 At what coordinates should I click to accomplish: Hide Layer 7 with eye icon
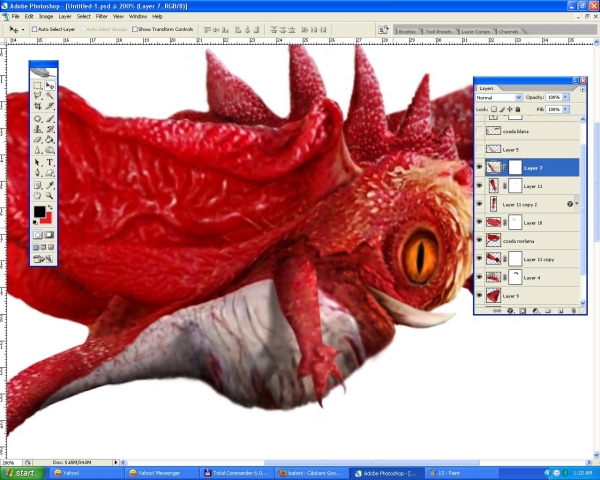tap(479, 167)
